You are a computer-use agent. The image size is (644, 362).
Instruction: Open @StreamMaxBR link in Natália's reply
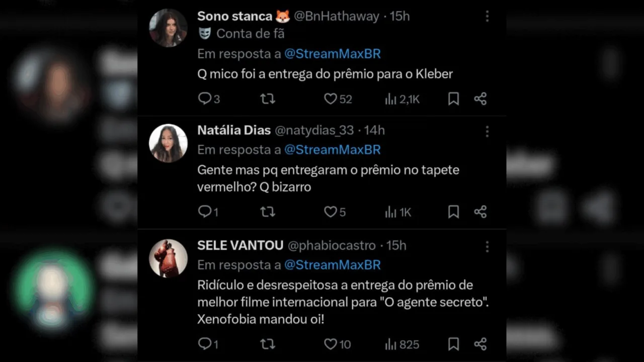point(332,150)
